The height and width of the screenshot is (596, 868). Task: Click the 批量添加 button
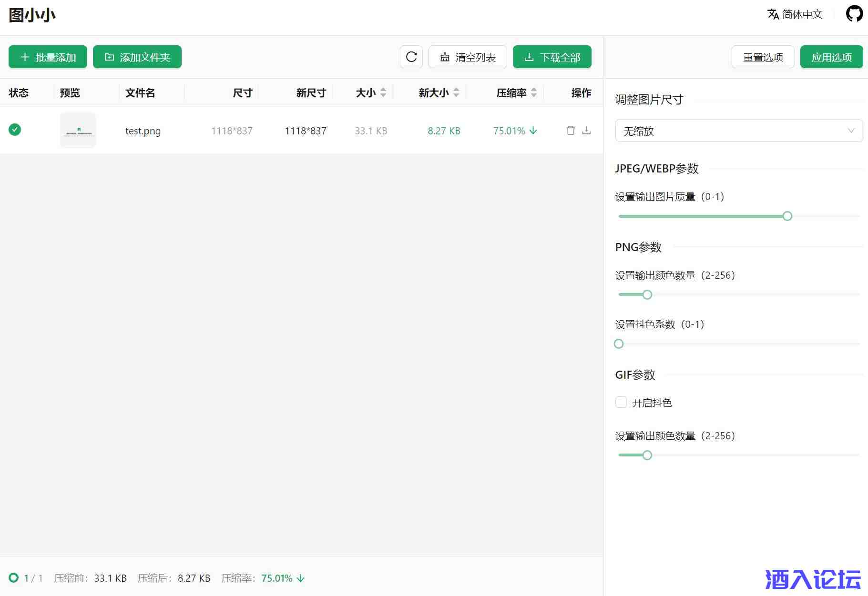(x=48, y=57)
